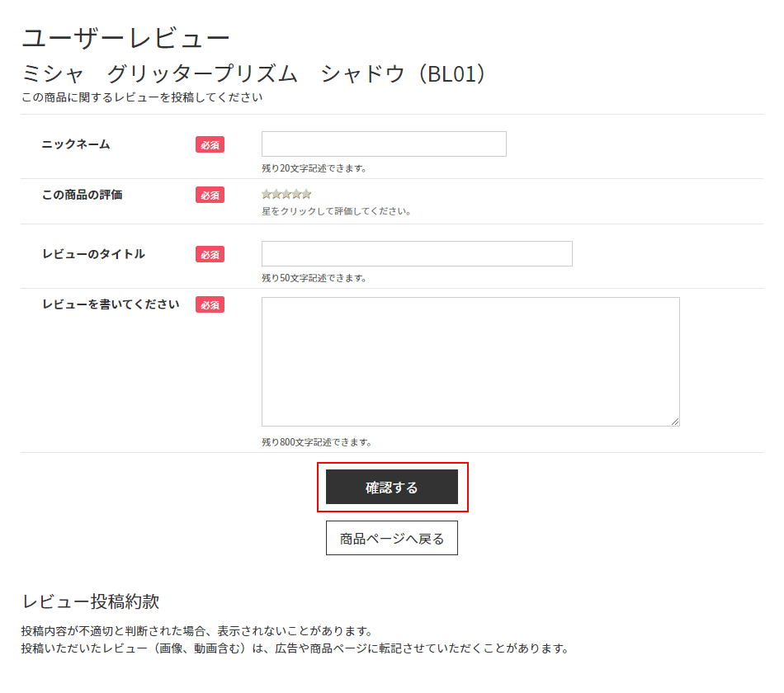Click the ニックネーム label
The image size is (784, 693).
(76, 144)
